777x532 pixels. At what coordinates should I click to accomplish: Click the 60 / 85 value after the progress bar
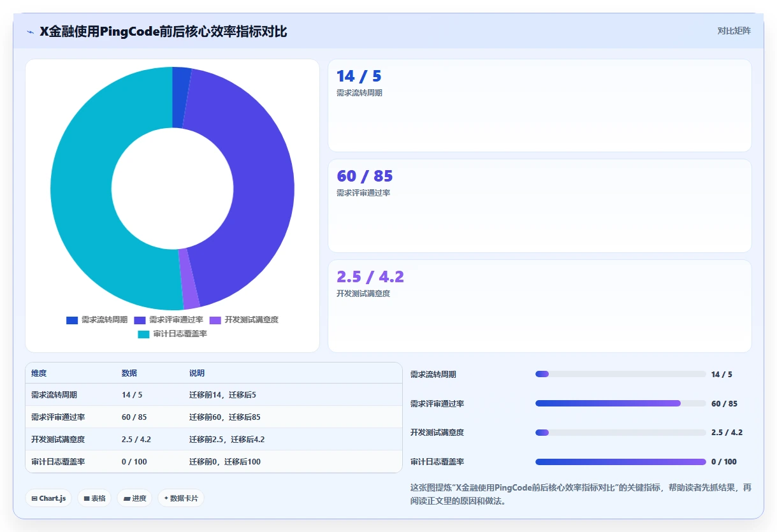[724, 404]
